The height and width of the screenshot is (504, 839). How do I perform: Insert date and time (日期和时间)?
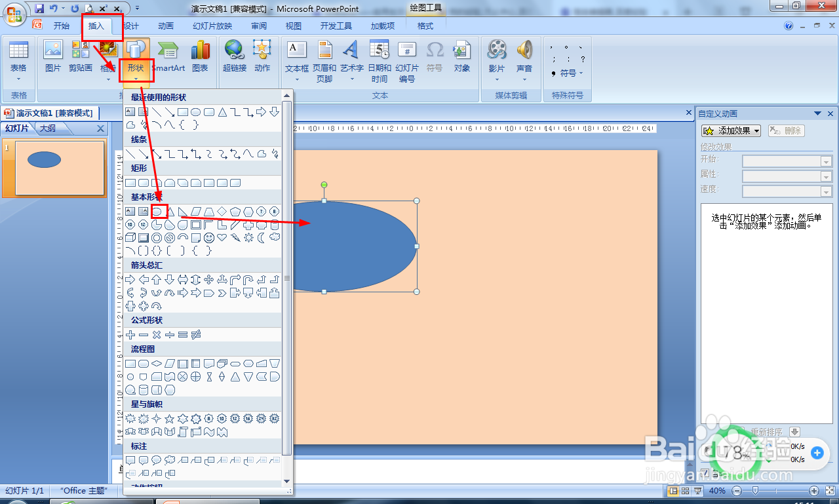[379, 61]
